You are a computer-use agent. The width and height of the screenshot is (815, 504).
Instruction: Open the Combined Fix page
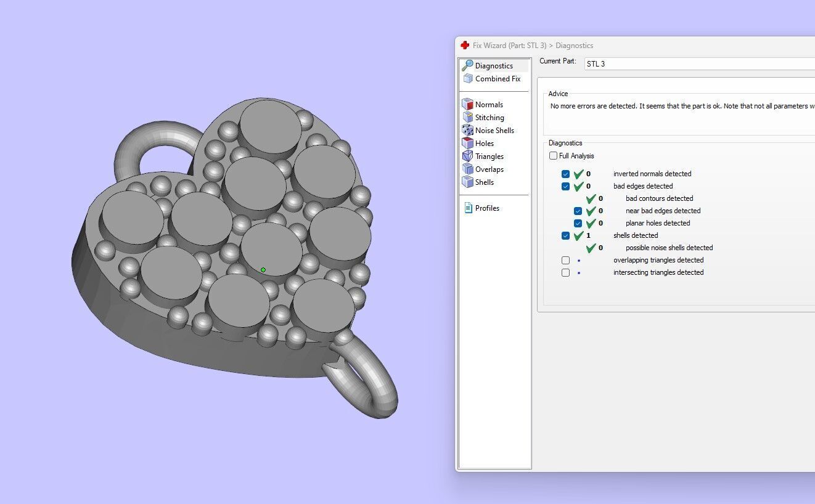[498, 78]
